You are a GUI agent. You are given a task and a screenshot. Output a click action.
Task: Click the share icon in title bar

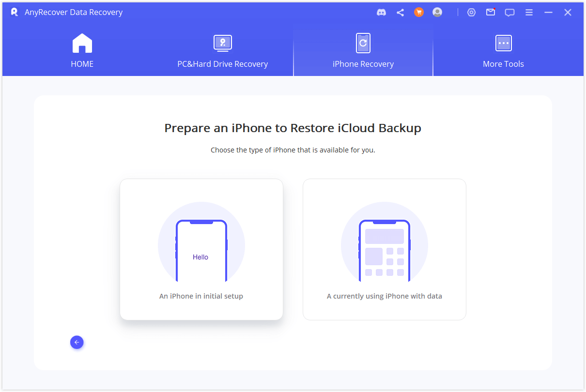tap(400, 13)
